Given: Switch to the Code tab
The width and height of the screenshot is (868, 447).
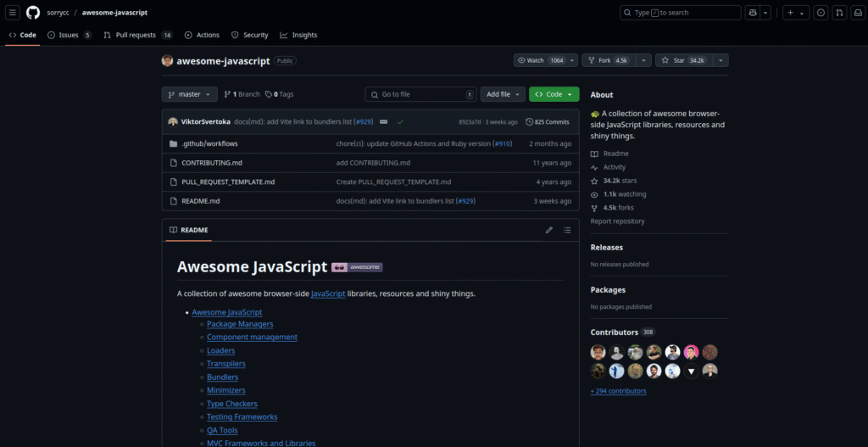Looking at the screenshot, I should coord(23,35).
